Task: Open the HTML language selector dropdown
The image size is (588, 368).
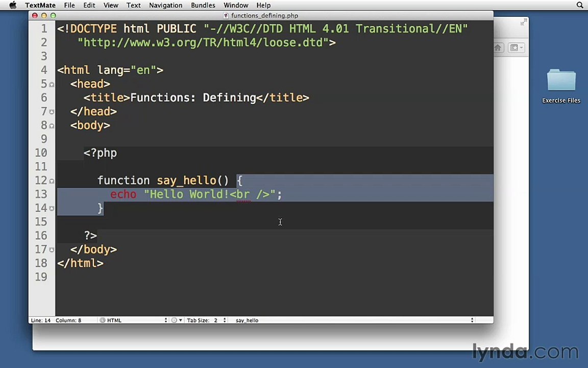Action: [x=133, y=320]
